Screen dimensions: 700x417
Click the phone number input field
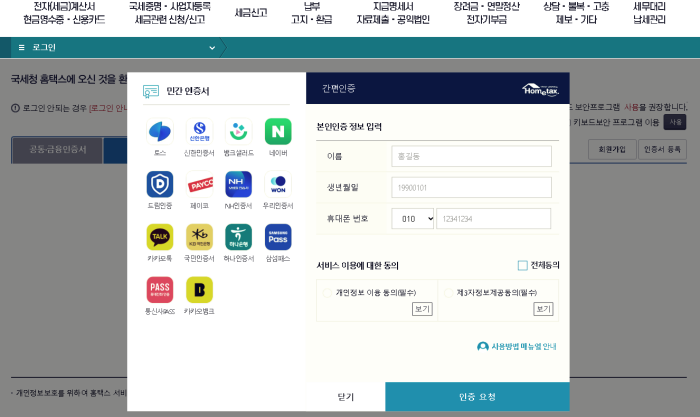pyautogui.click(x=493, y=219)
